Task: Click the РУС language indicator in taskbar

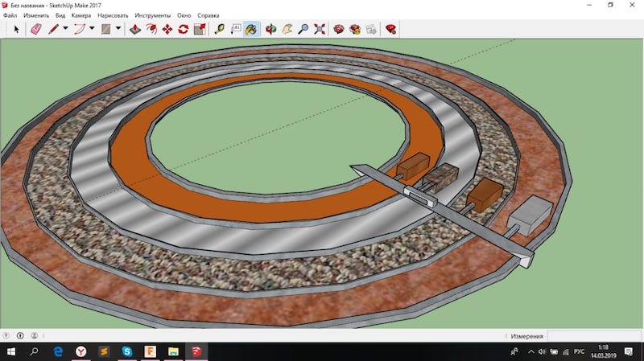Action: tap(579, 352)
